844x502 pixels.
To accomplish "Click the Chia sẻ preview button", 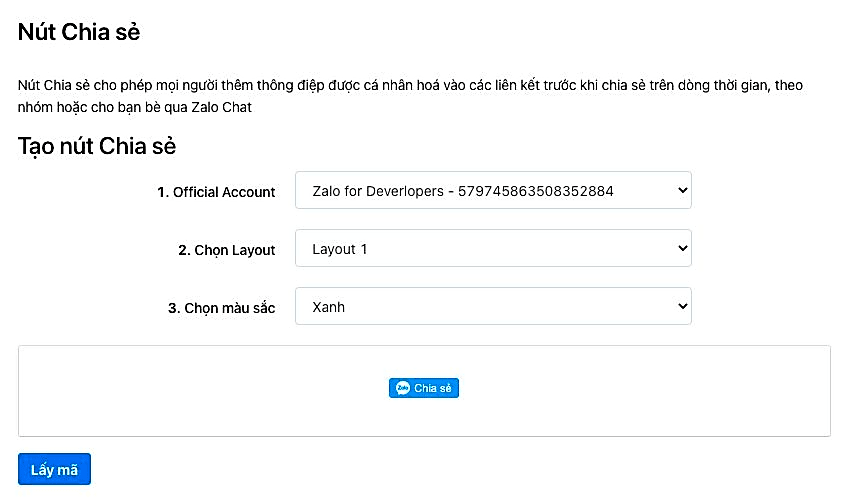I will [x=424, y=388].
